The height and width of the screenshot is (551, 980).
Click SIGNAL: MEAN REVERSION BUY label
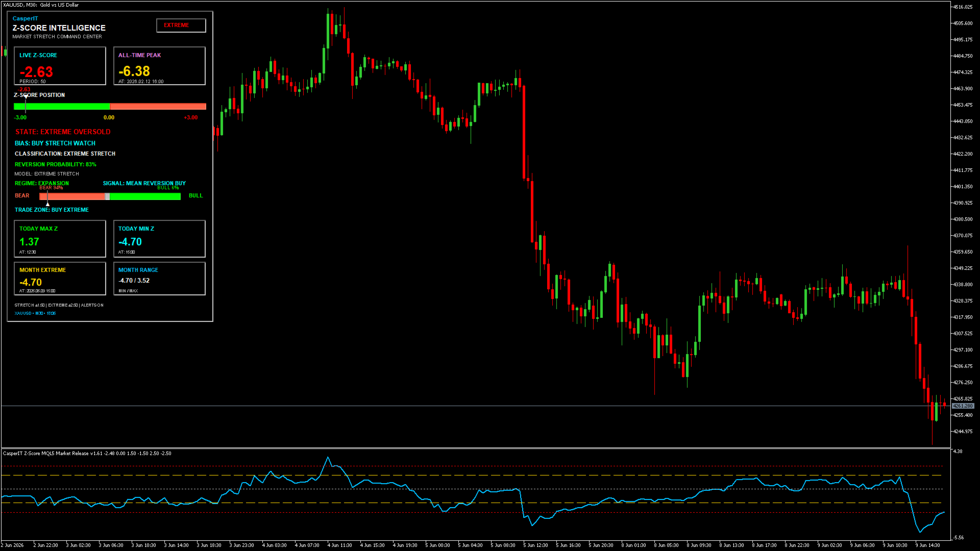tap(144, 183)
